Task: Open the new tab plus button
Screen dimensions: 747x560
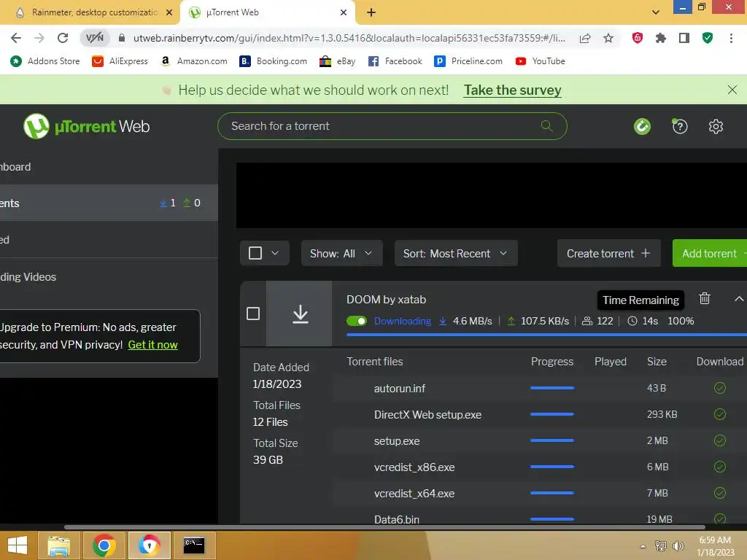Action: (x=371, y=12)
